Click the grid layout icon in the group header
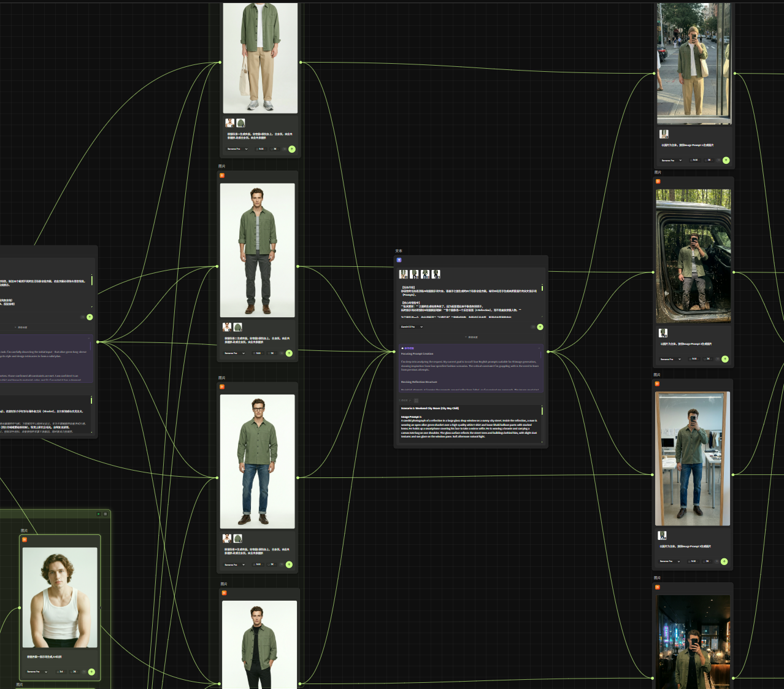The width and height of the screenshot is (784, 689). click(106, 514)
